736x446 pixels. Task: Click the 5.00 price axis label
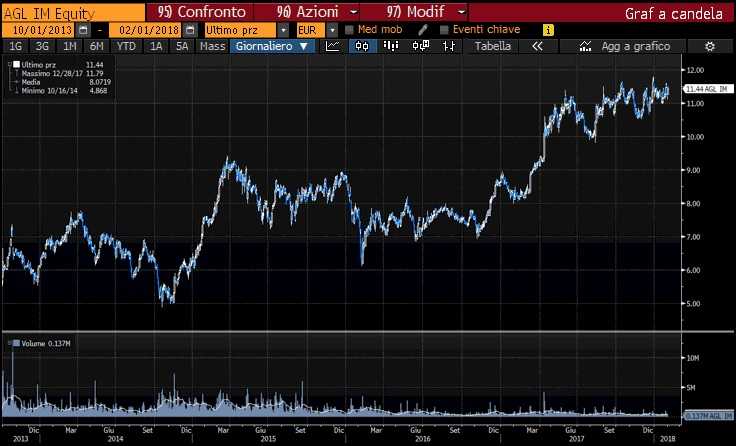coord(693,304)
